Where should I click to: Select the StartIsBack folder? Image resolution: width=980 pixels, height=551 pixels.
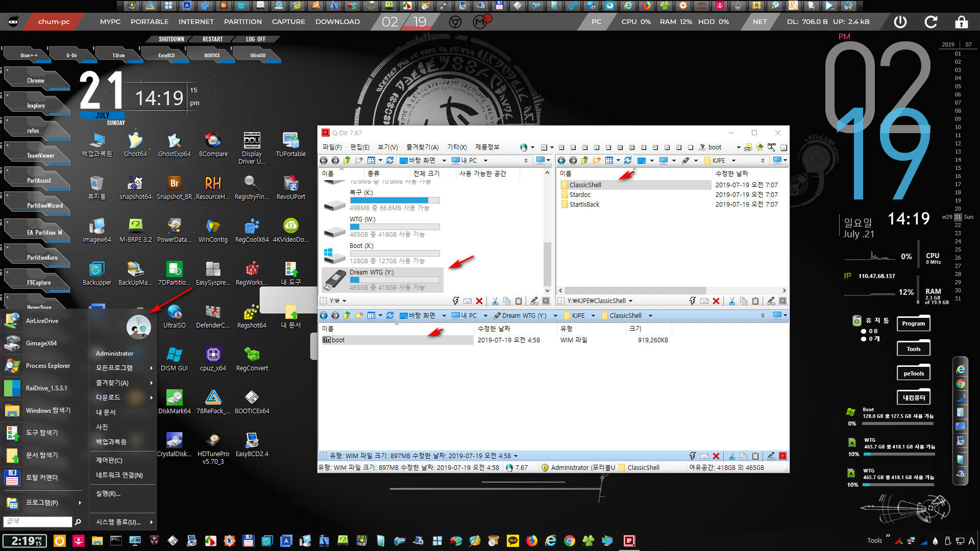(584, 204)
